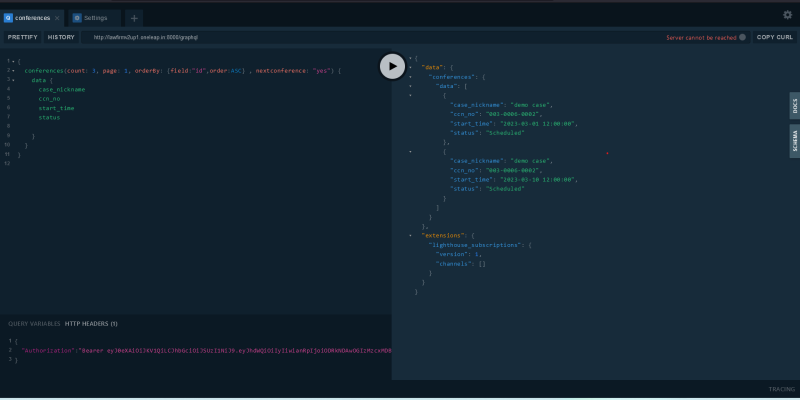Viewport: 800px width, 400px height.
Task: Collapse the "extensions" response node
Action: [410, 235]
